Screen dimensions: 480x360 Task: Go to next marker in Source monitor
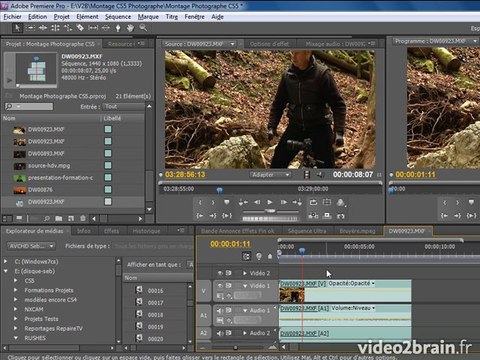[297, 202]
